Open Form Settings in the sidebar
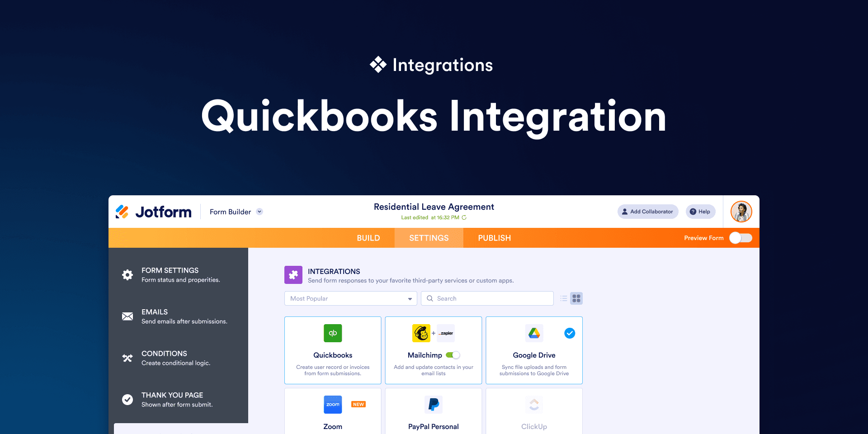868x434 pixels. point(170,274)
